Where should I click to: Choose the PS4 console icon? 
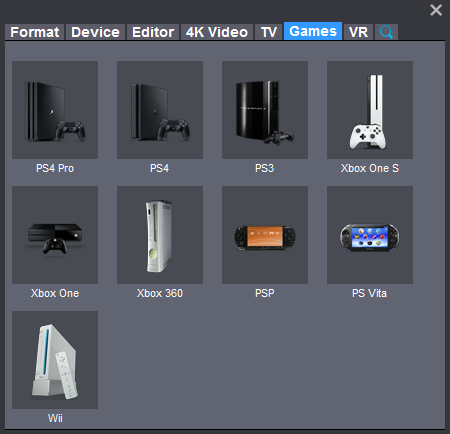pyautogui.click(x=160, y=110)
